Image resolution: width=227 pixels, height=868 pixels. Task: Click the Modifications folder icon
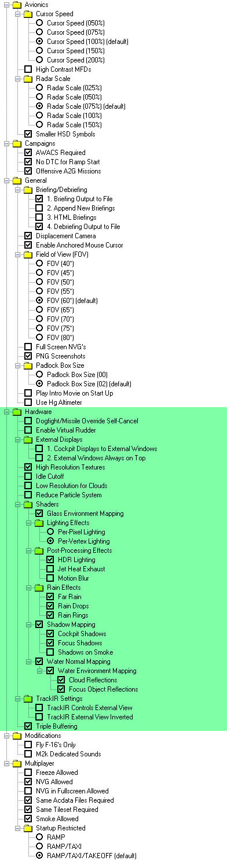[x=17, y=736]
